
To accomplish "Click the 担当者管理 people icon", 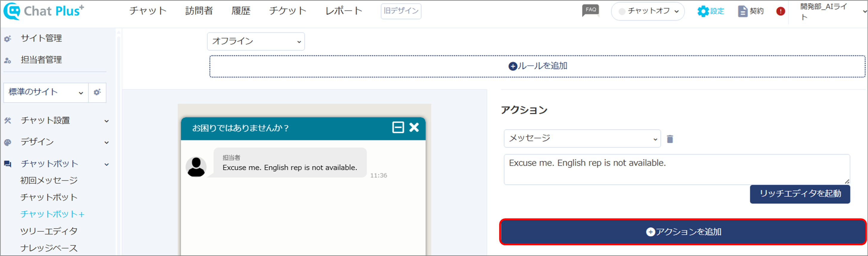I will (x=8, y=60).
